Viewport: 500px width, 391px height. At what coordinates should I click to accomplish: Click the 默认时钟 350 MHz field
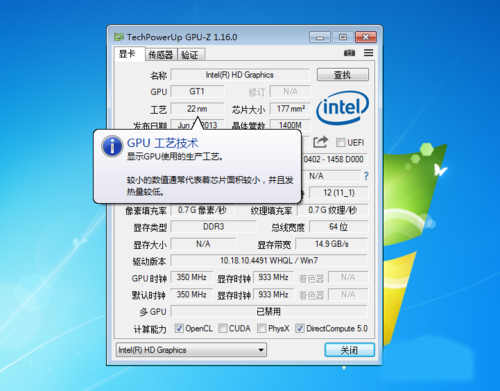(x=192, y=295)
